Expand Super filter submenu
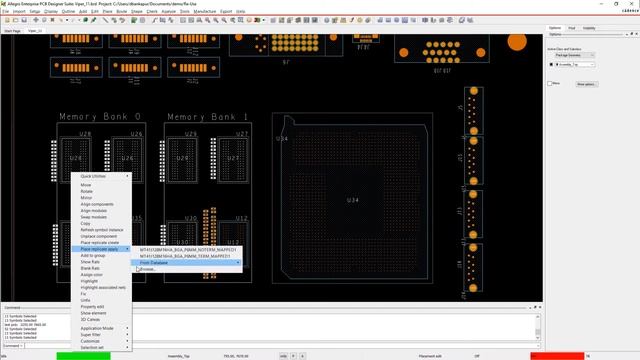Viewport: 640px width, 360px height. (x=102, y=335)
